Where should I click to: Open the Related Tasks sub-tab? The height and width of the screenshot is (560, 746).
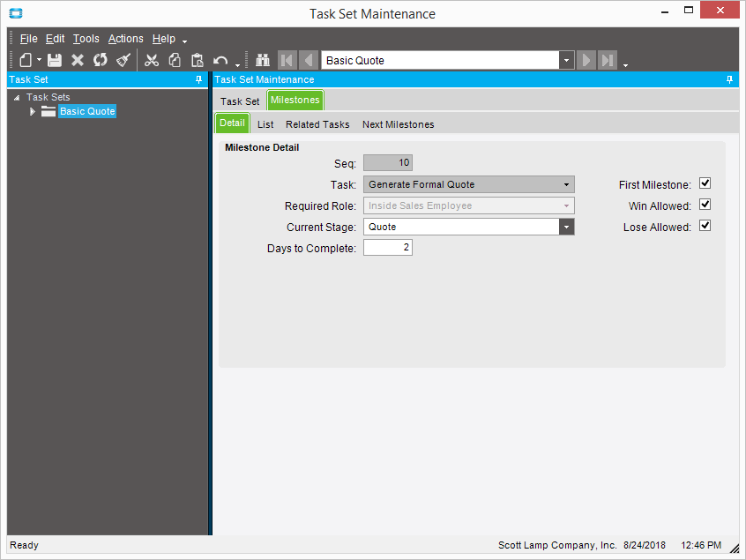(317, 124)
